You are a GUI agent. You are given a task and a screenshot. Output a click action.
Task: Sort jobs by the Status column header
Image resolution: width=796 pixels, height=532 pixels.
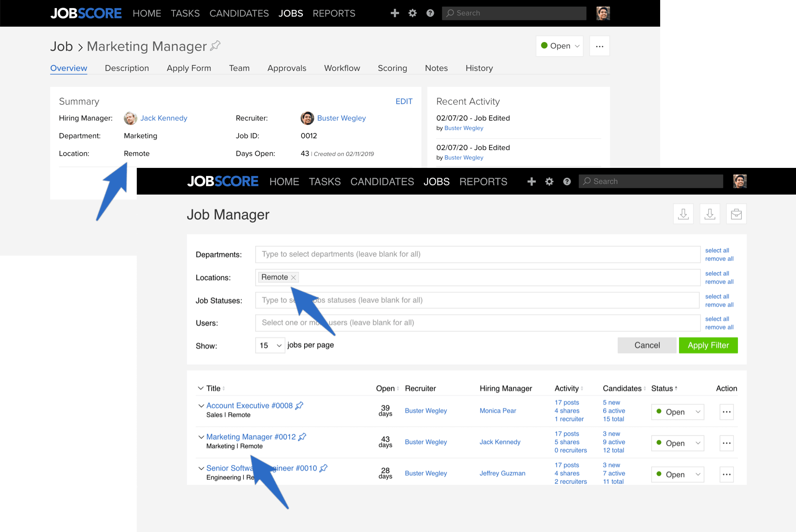(x=664, y=388)
